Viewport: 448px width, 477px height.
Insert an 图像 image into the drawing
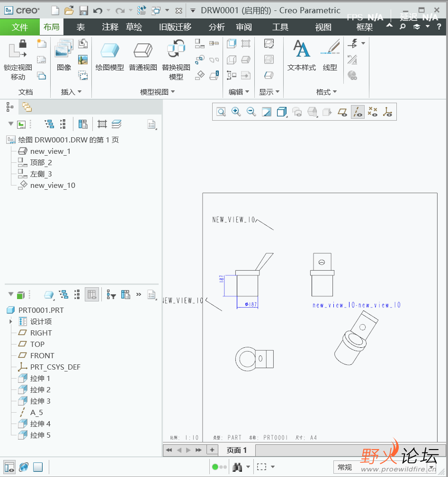(64, 50)
